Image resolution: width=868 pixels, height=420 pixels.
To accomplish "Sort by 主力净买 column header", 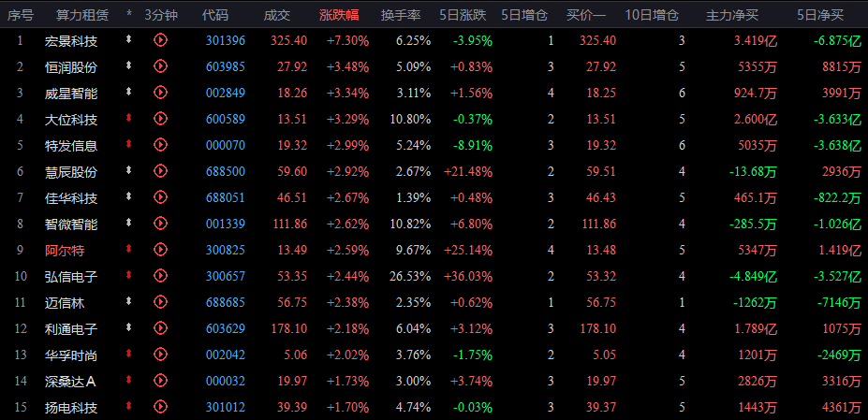I will point(732,15).
